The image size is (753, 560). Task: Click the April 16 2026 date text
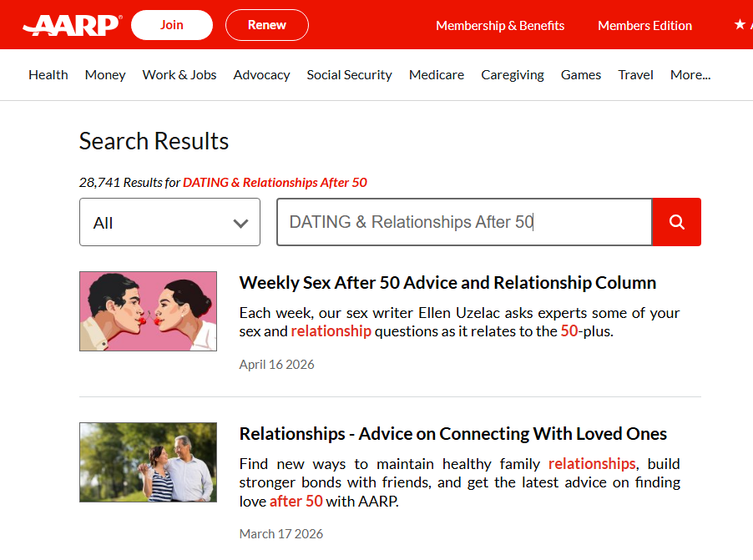[276, 365]
